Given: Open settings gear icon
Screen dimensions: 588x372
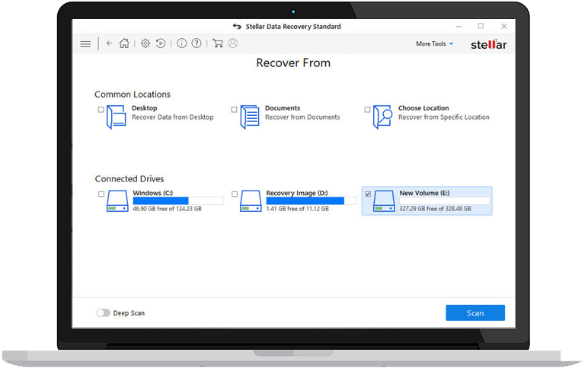Looking at the screenshot, I should tap(145, 43).
